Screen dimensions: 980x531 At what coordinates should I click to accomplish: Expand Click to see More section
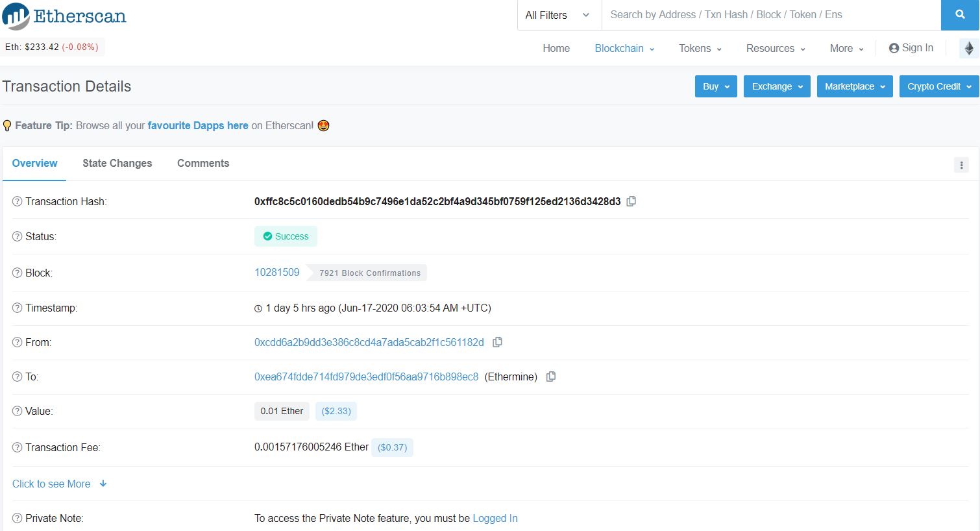click(x=60, y=484)
